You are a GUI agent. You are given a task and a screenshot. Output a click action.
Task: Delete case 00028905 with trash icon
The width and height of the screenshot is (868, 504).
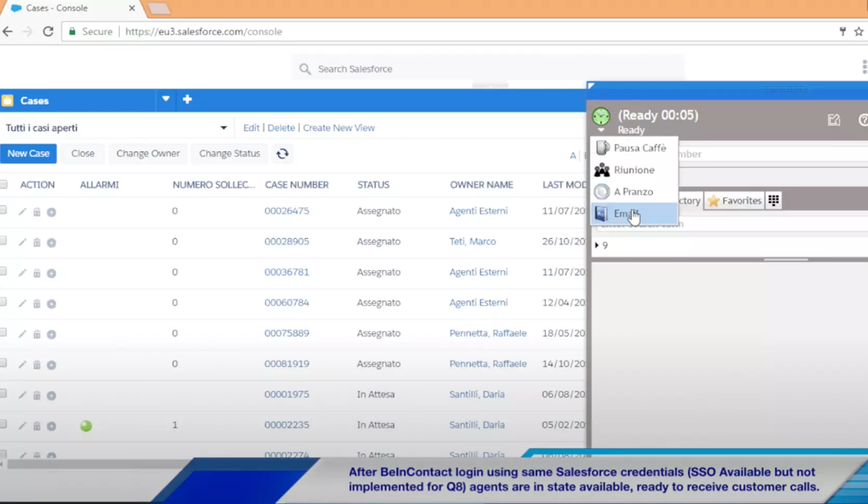37,243
